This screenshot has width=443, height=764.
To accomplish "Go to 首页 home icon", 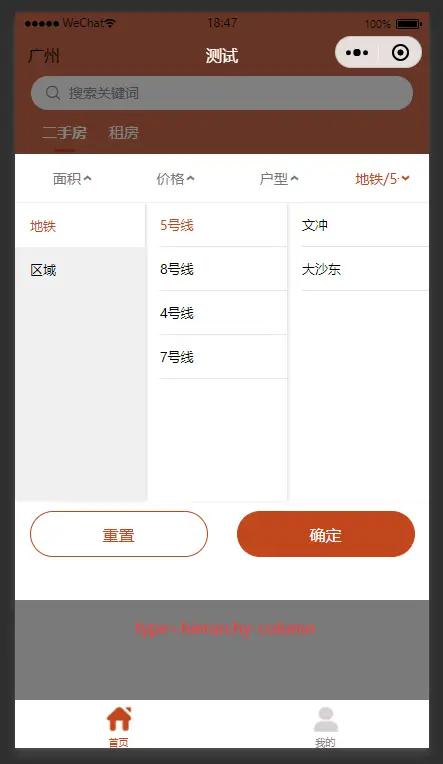I will (x=119, y=719).
